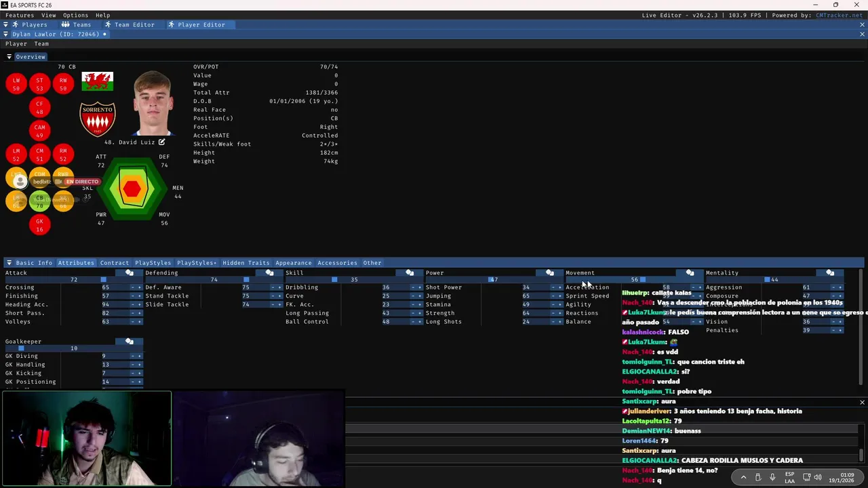The width and height of the screenshot is (868, 488).
Task: Select the CAM 49 position circle
Action: pos(39,131)
